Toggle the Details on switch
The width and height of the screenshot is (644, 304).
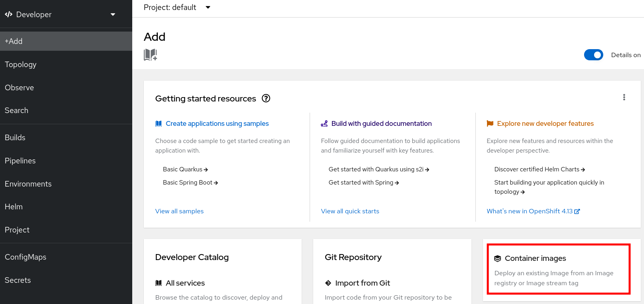pos(593,55)
